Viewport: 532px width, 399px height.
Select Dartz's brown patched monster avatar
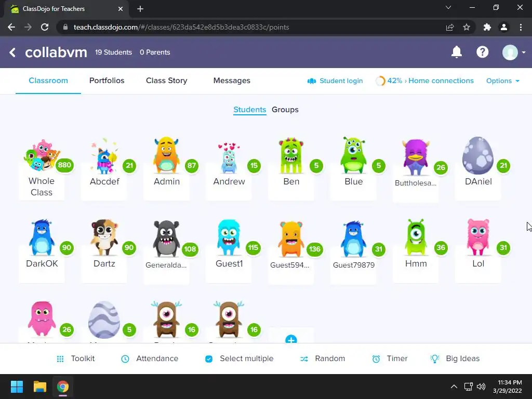(x=104, y=237)
